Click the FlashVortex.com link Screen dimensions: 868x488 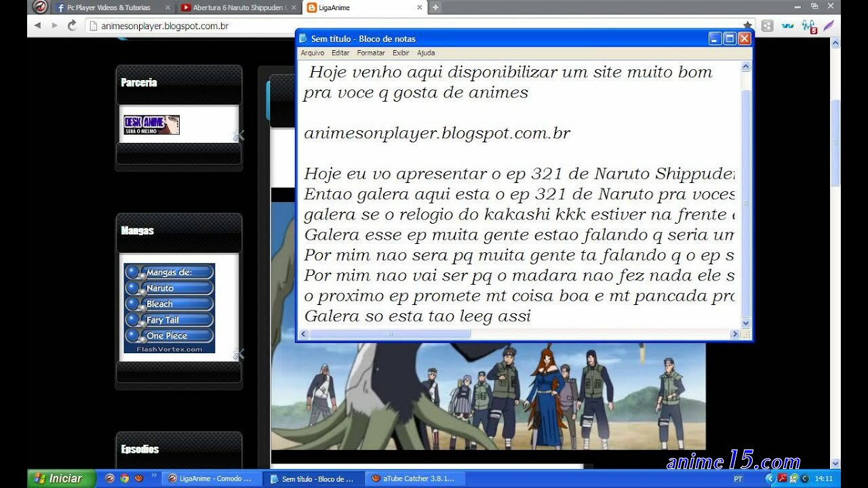tap(170, 349)
